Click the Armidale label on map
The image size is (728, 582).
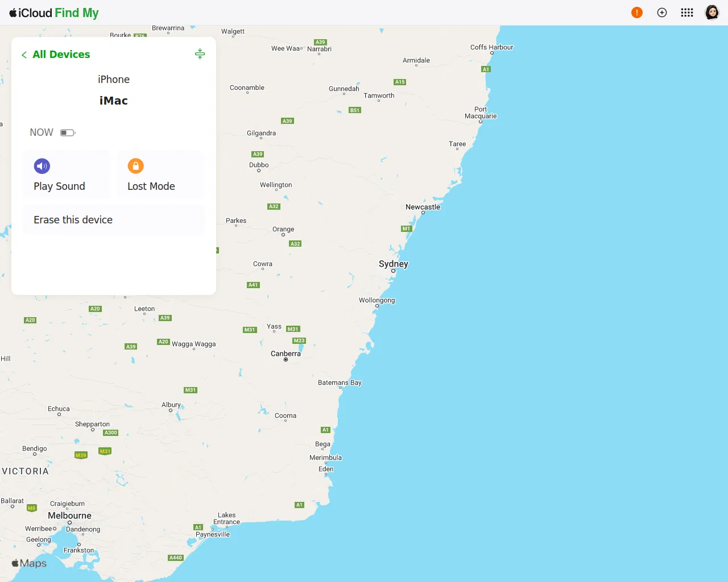click(416, 60)
